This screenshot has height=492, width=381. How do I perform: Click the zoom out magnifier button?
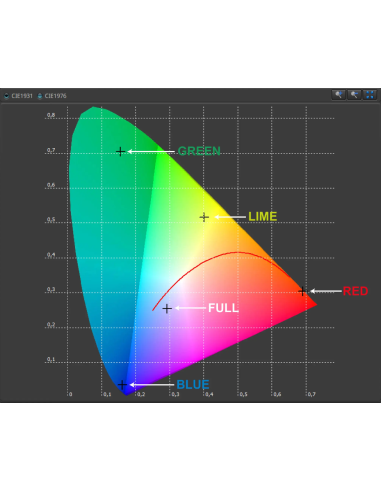(354, 95)
